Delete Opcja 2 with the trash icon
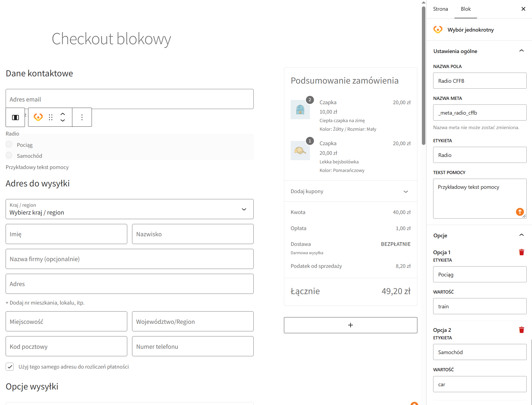 pos(521,330)
